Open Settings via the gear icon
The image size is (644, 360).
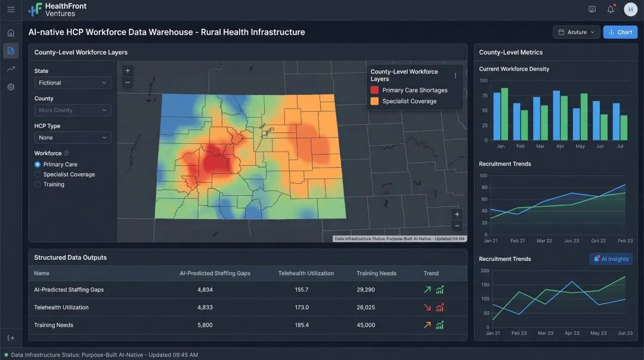(11, 87)
